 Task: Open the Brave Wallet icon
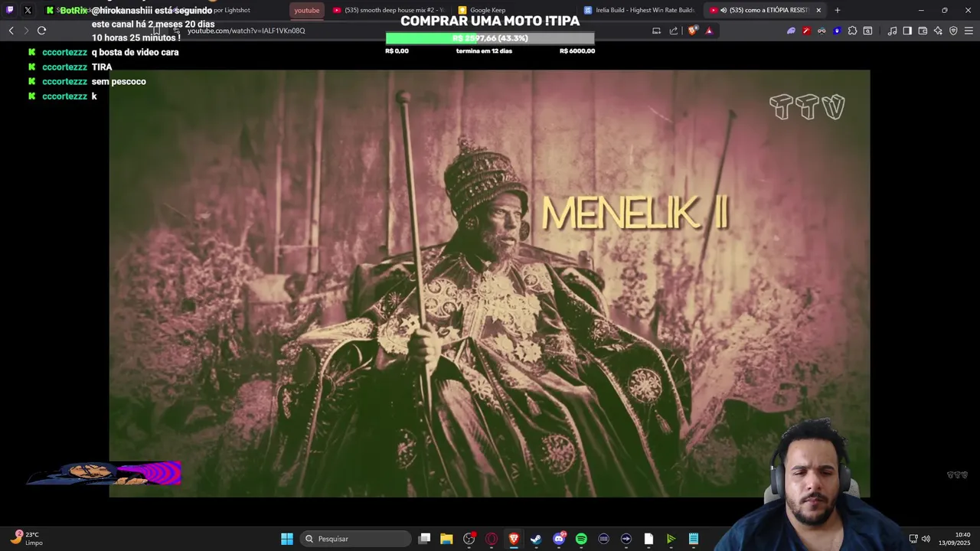[923, 31]
